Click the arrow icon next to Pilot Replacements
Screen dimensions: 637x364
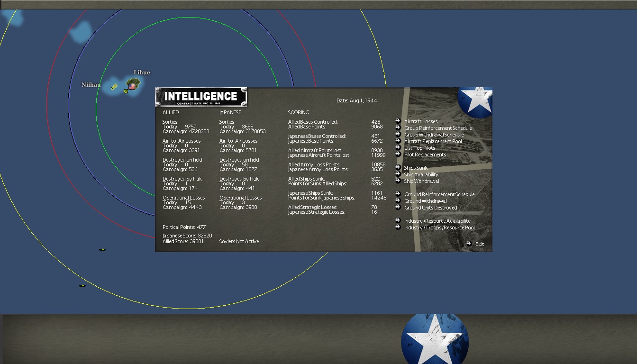[x=398, y=154]
